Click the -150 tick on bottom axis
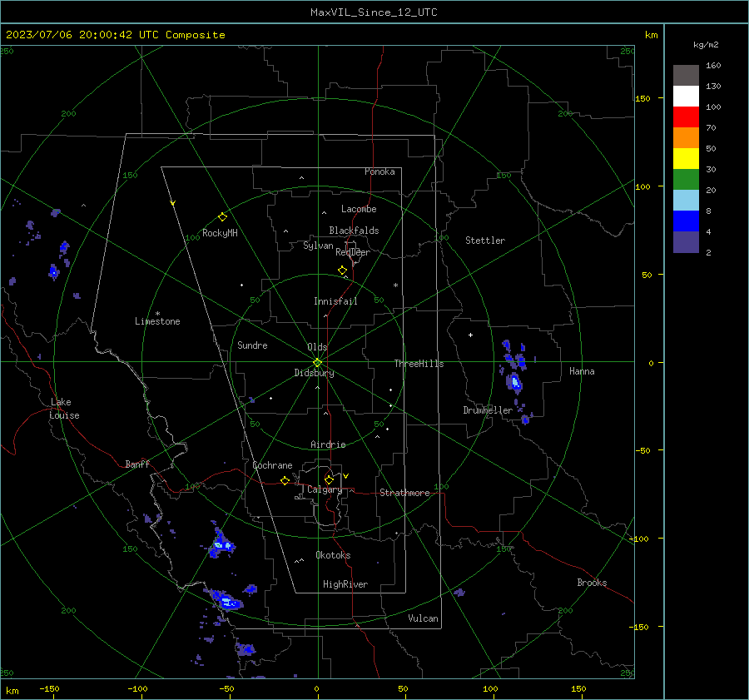The image size is (749, 700). [49, 688]
